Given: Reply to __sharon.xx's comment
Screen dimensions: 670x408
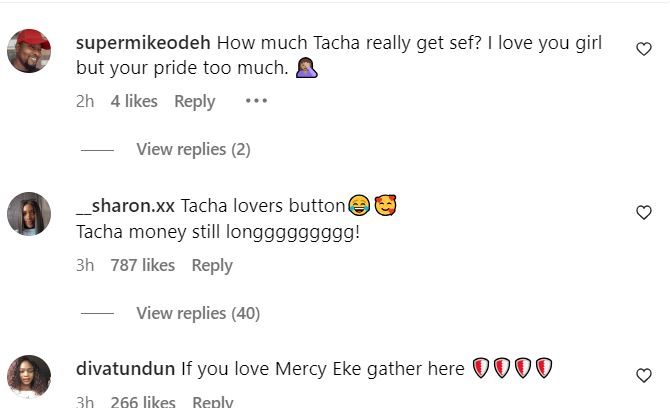Looking at the screenshot, I should click(212, 265).
